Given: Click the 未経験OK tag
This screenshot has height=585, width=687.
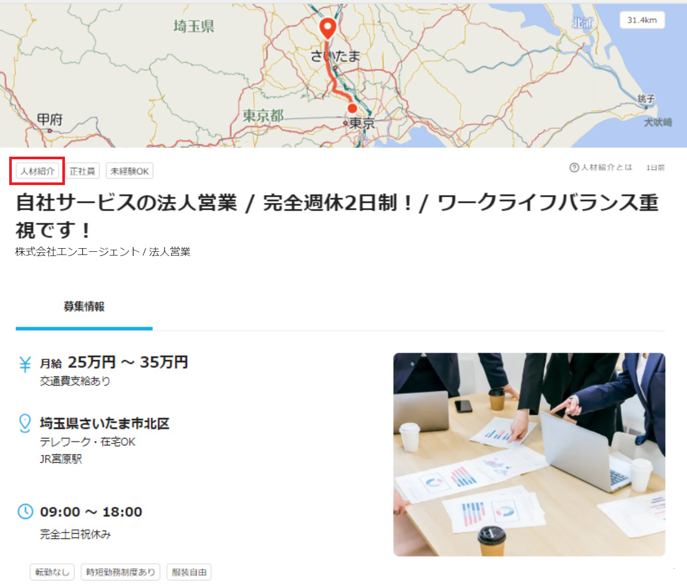Looking at the screenshot, I should pyautogui.click(x=130, y=171).
